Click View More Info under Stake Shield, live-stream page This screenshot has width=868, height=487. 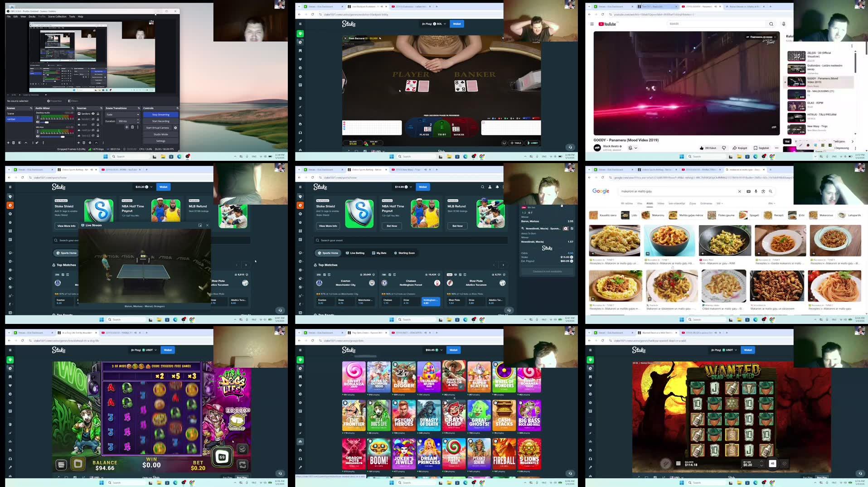(66, 226)
